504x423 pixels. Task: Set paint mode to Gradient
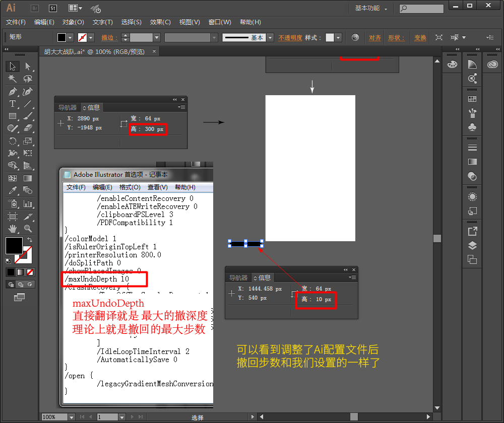click(20, 272)
